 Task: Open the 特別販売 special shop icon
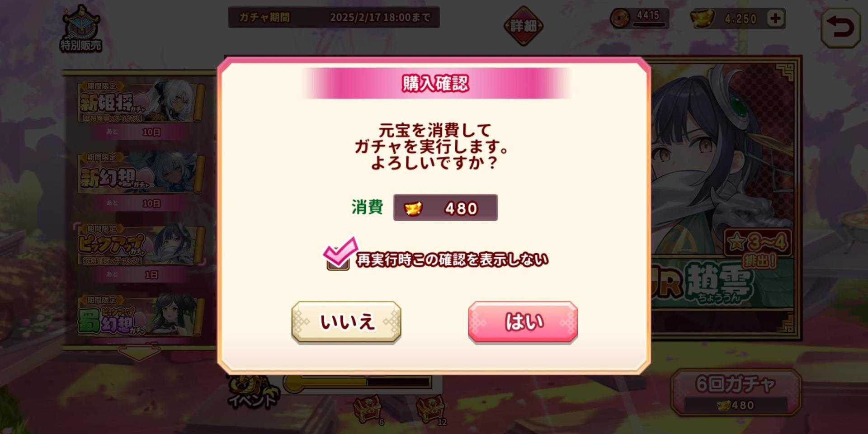80,28
